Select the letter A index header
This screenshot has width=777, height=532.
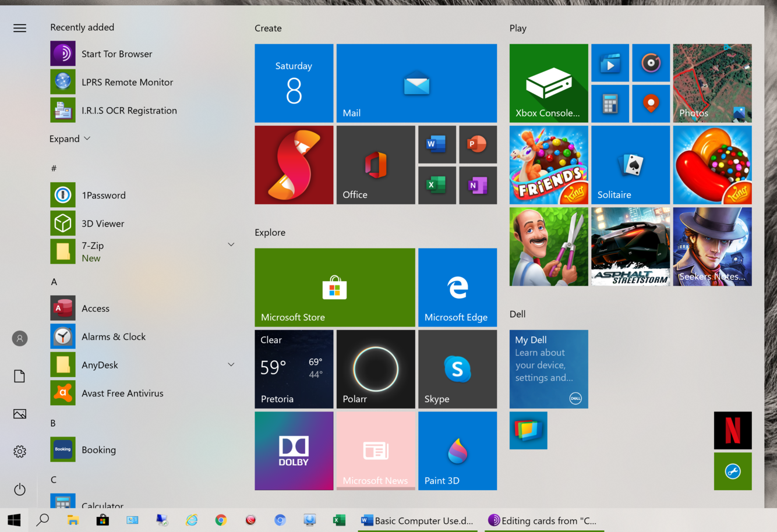(x=54, y=282)
